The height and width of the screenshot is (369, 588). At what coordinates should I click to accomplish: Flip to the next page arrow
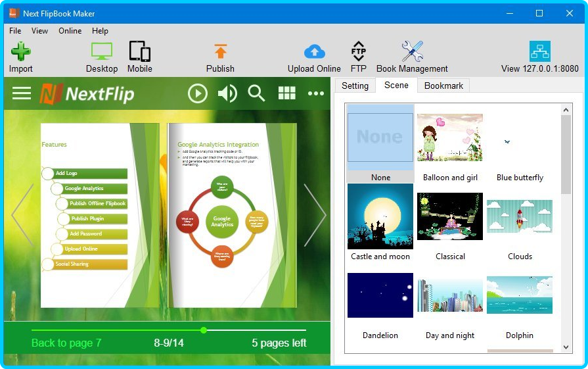coord(315,215)
